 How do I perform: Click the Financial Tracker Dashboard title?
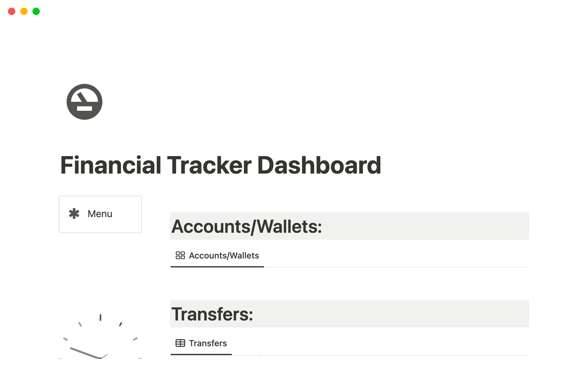[221, 165]
